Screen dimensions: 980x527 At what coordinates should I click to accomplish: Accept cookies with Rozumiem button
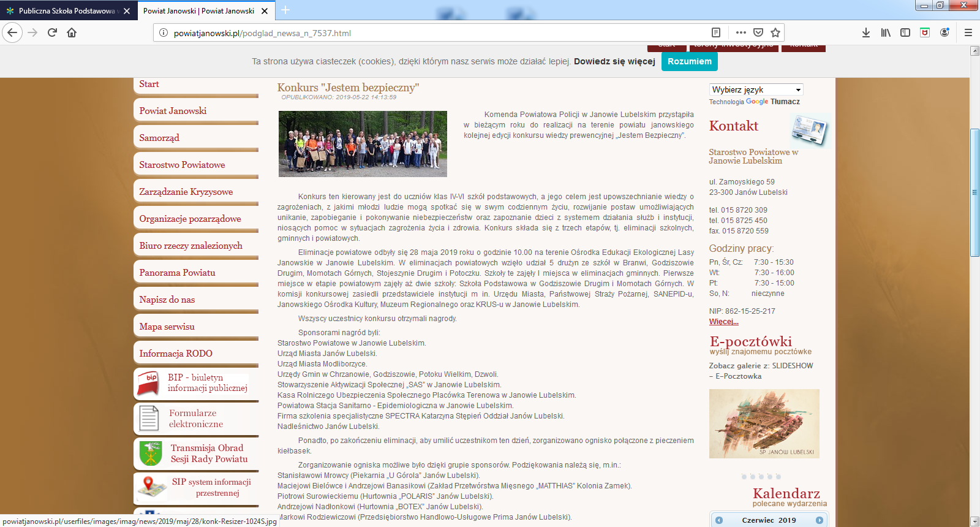tap(689, 61)
